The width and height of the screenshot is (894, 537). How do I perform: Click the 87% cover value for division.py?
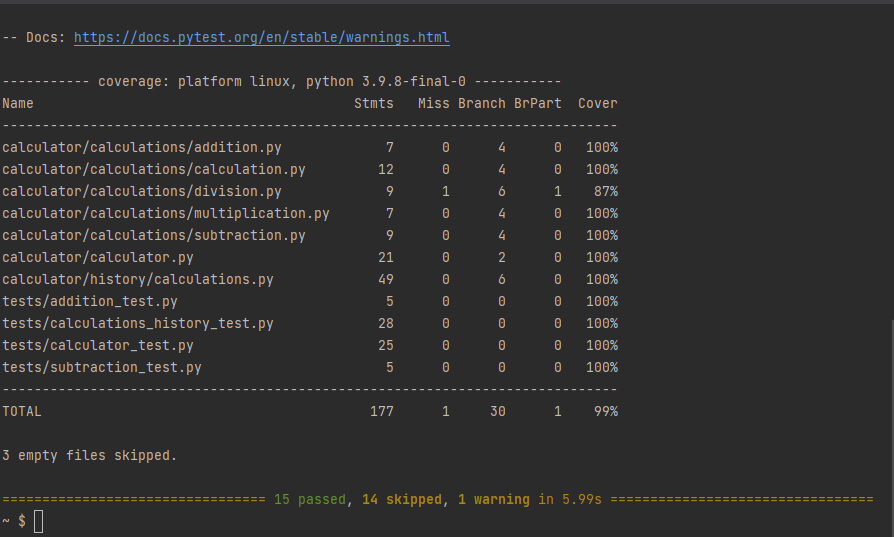point(606,192)
